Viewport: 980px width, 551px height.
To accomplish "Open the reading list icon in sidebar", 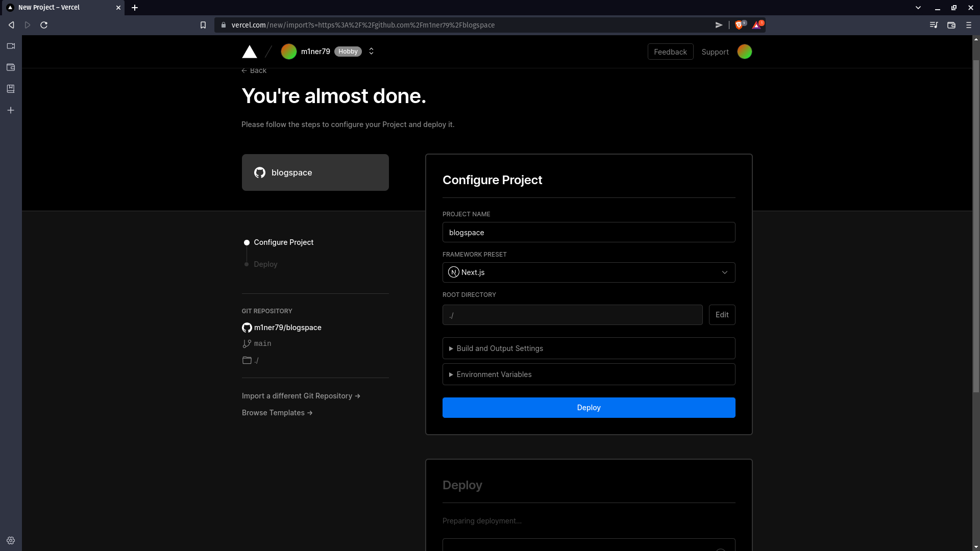I will coord(11,89).
